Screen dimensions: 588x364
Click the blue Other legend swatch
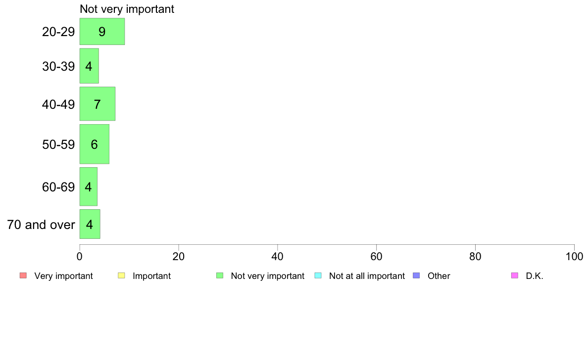(x=416, y=275)
